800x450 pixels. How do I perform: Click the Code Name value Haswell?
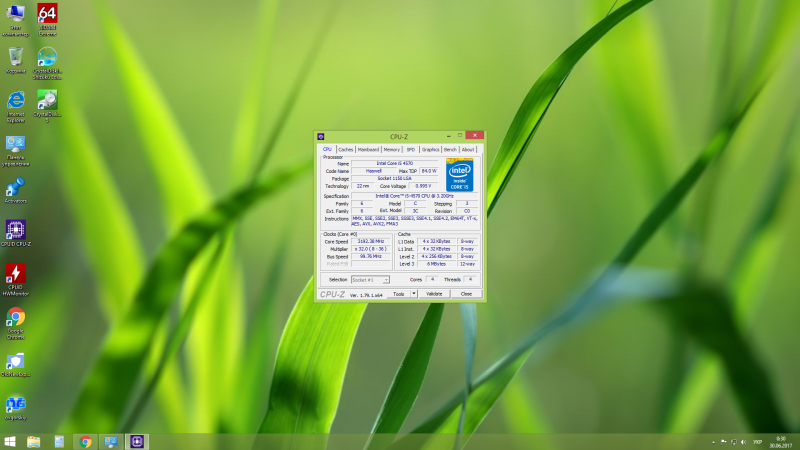373,171
